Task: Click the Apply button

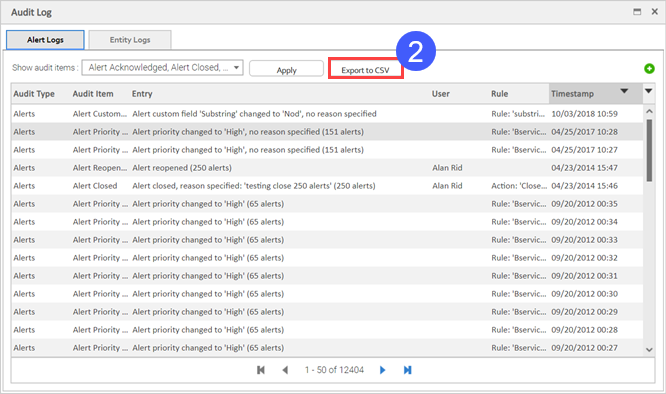Action: 286,69
